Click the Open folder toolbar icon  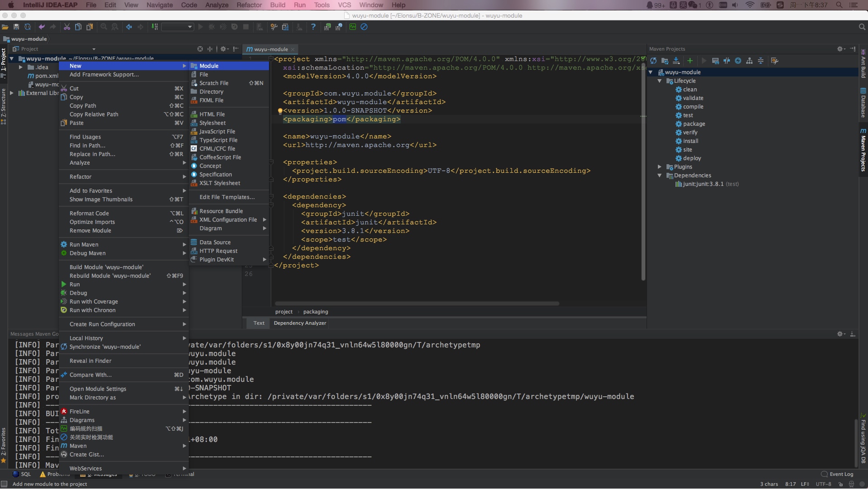[5, 27]
